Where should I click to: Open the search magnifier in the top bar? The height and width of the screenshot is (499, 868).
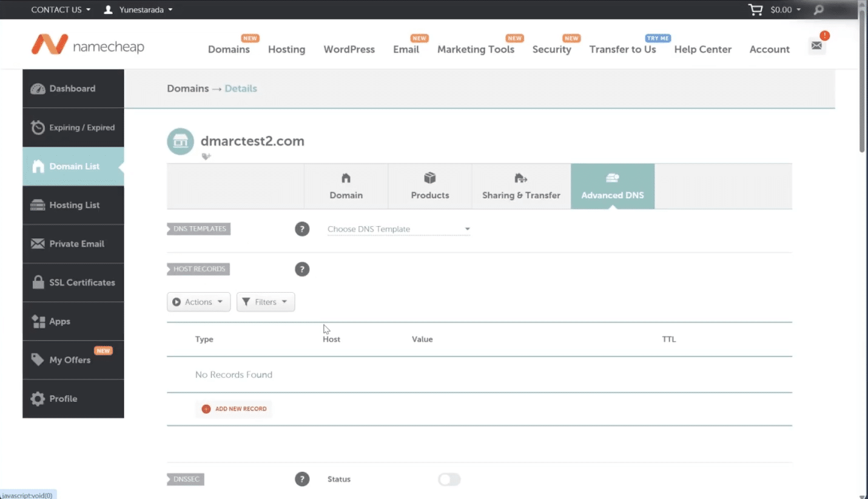tap(818, 10)
